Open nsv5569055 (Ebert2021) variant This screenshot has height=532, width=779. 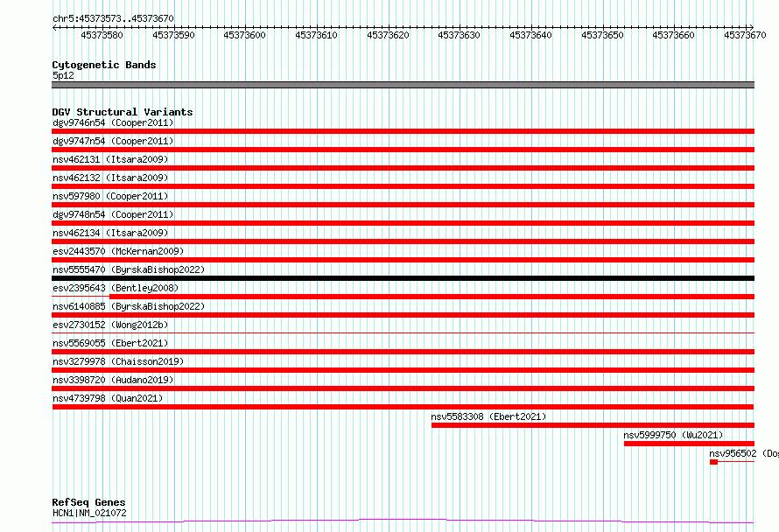pos(110,343)
